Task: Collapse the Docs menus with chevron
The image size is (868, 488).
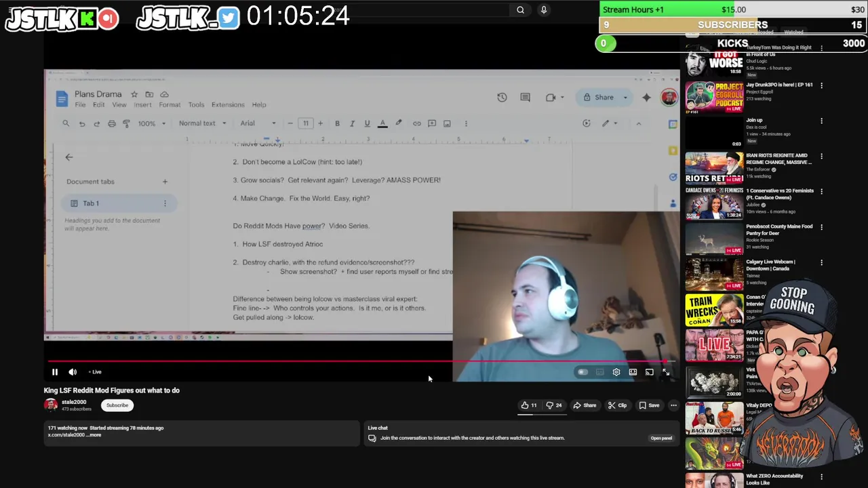Action: (x=638, y=123)
